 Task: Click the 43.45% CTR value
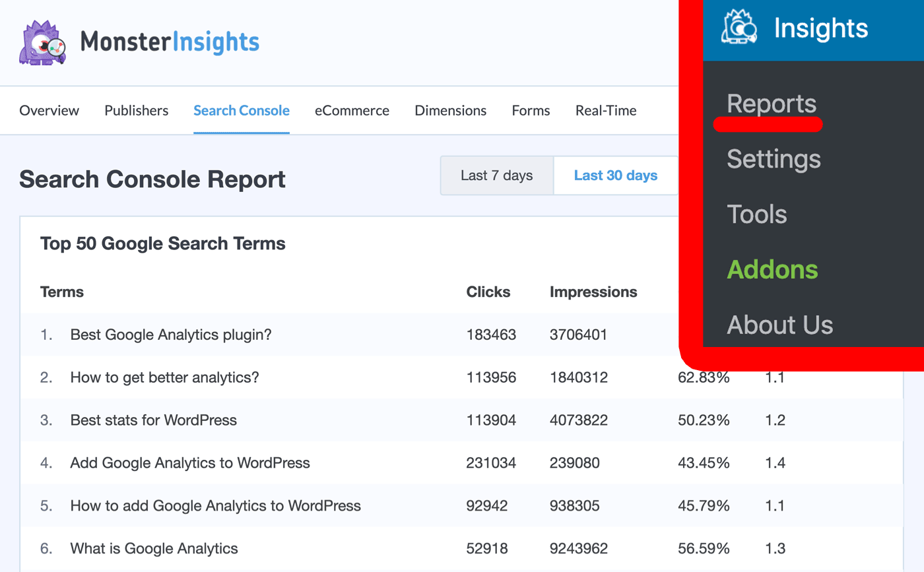704,463
